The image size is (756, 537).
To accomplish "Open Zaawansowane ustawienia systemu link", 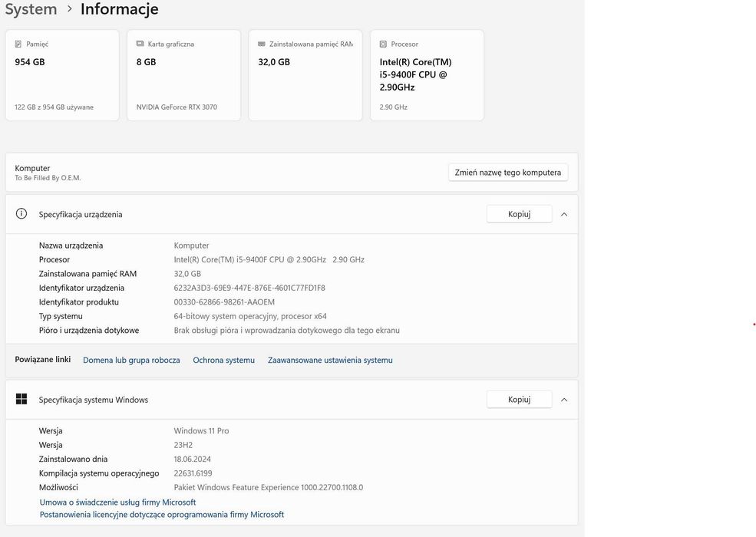I will [x=330, y=360].
